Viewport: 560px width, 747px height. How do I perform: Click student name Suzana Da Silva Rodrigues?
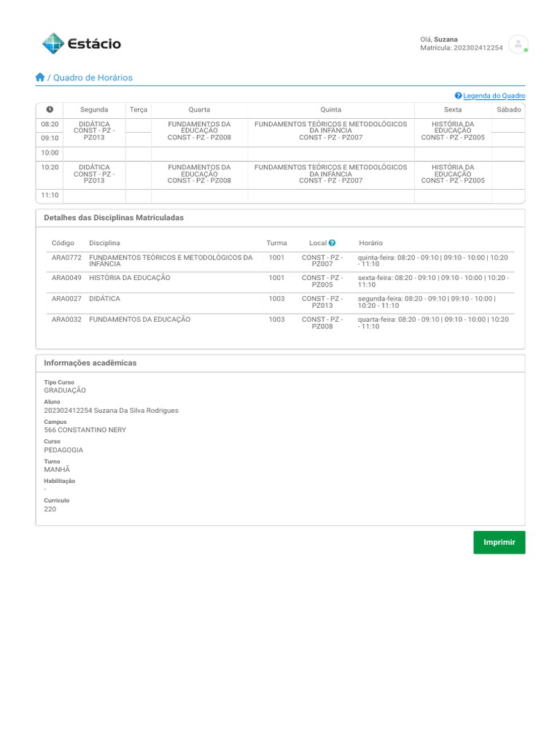[136, 410]
